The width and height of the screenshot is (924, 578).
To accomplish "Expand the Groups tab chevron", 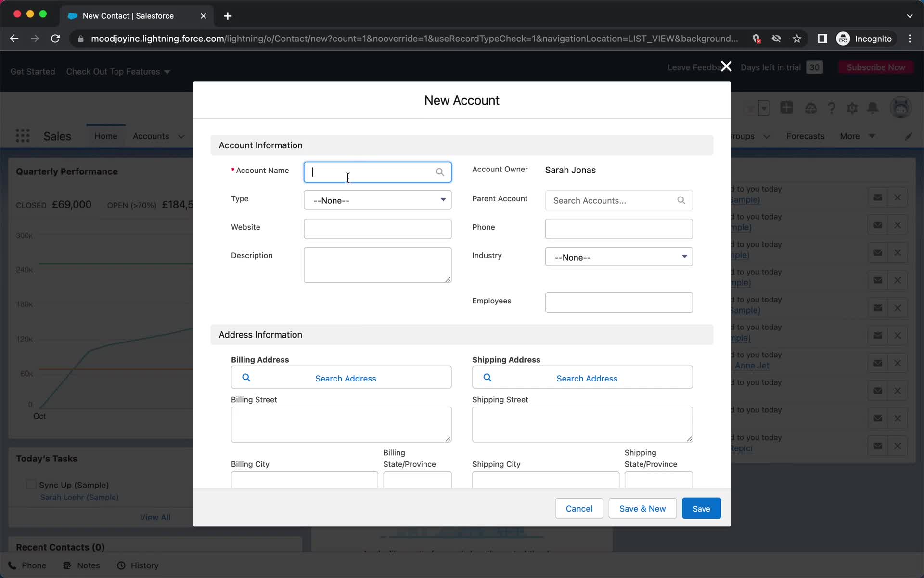I will (767, 136).
